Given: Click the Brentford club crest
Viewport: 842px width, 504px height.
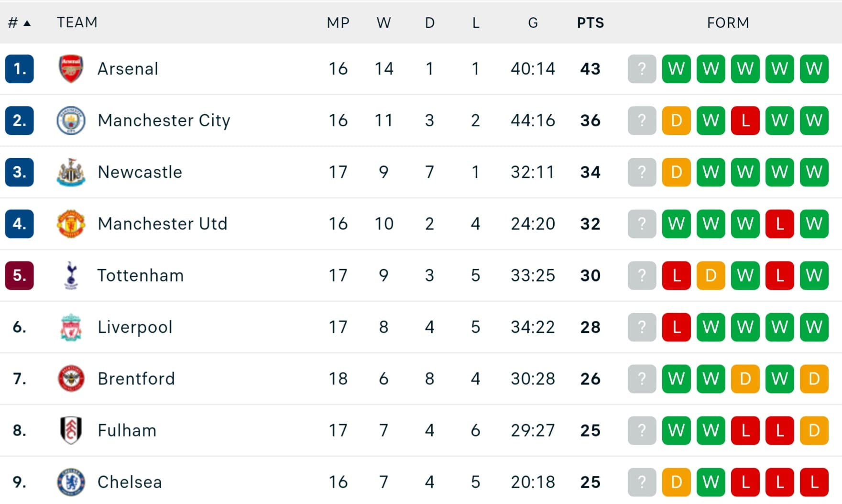Looking at the screenshot, I should 71,379.
